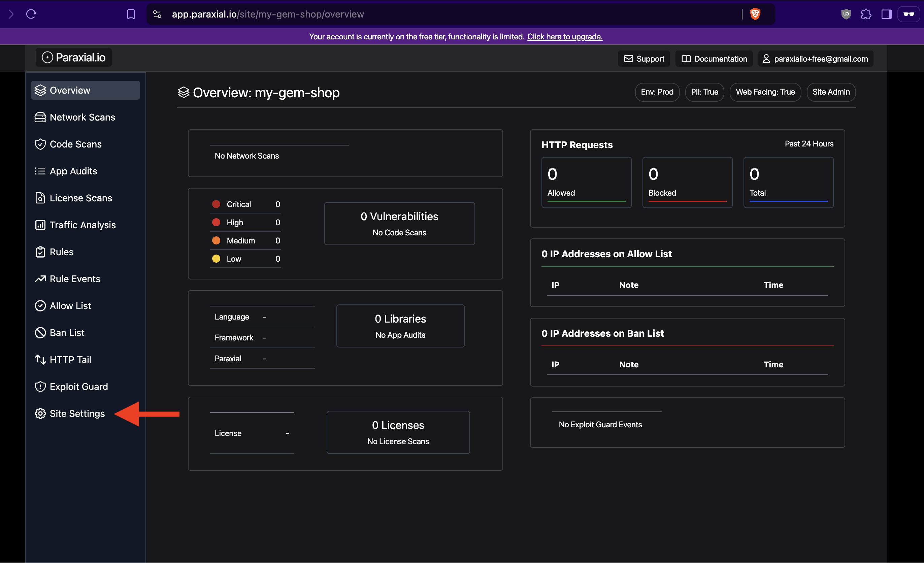The height and width of the screenshot is (563, 924).
Task: Click the Exploit Guard shield icon
Action: click(40, 387)
